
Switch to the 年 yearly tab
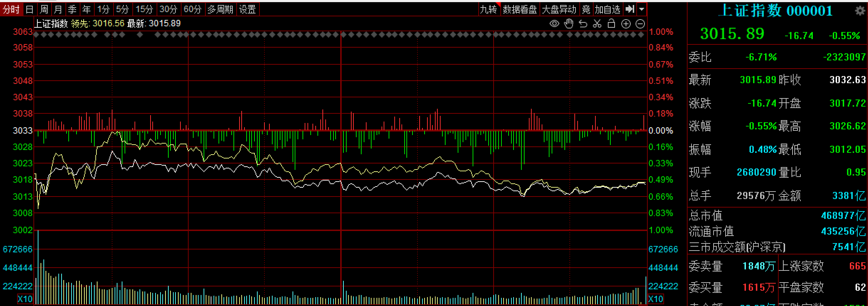coord(87,9)
